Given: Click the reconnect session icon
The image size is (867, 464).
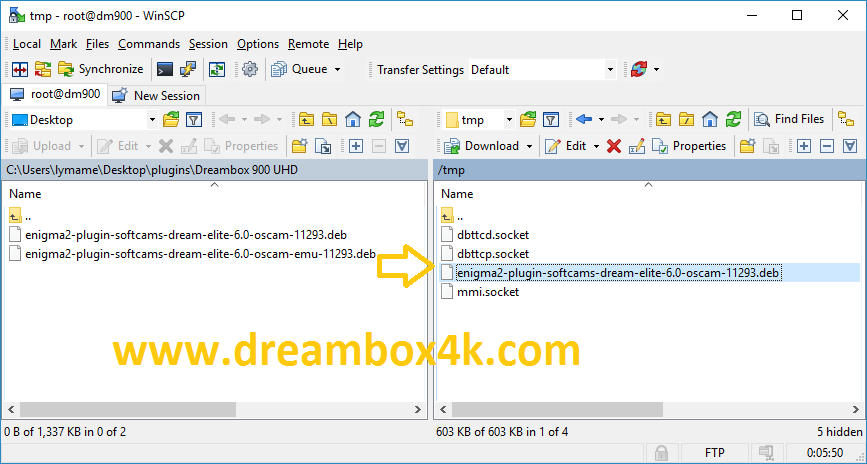Looking at the screenshot, I should (x=639, y=70).
